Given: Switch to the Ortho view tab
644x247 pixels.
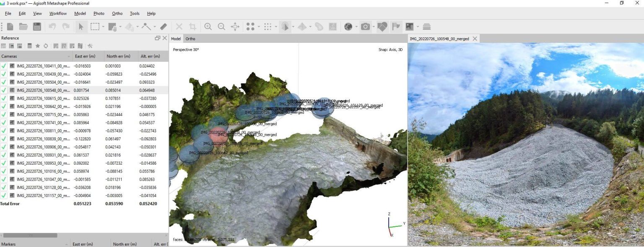Looking at the screenshot, I should tap(190, 39).
